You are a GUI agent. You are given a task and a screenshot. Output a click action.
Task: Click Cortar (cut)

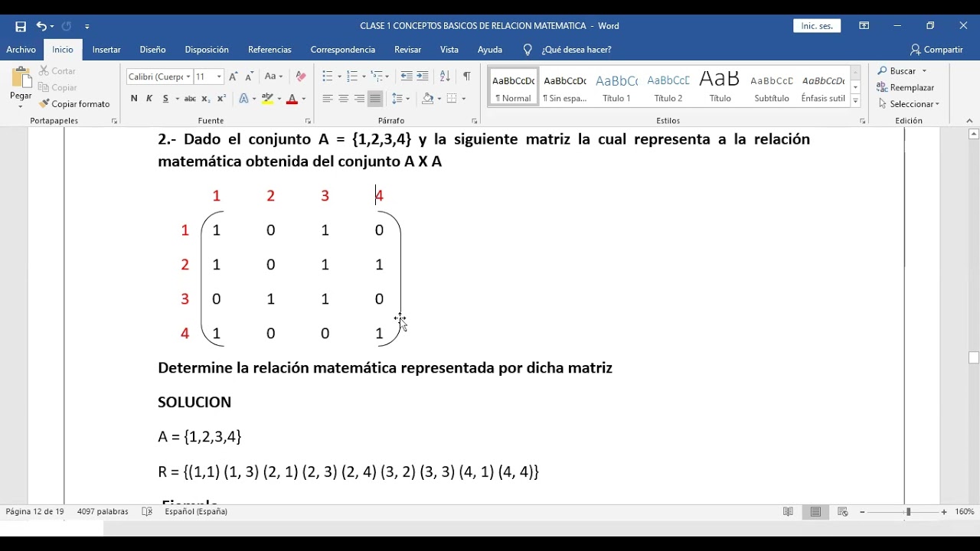57,71
